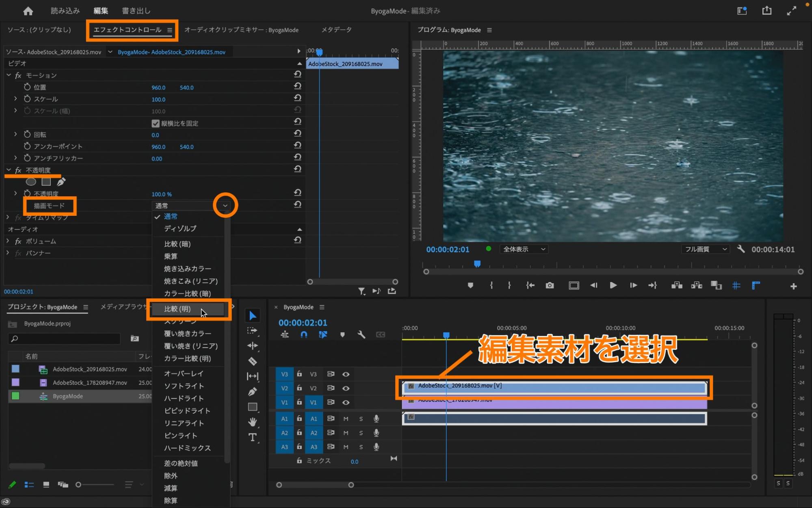This screenshot has width=812, height=508.
Task: Open the フル画質 playback resolution dropdown
Action: point(705,249)
